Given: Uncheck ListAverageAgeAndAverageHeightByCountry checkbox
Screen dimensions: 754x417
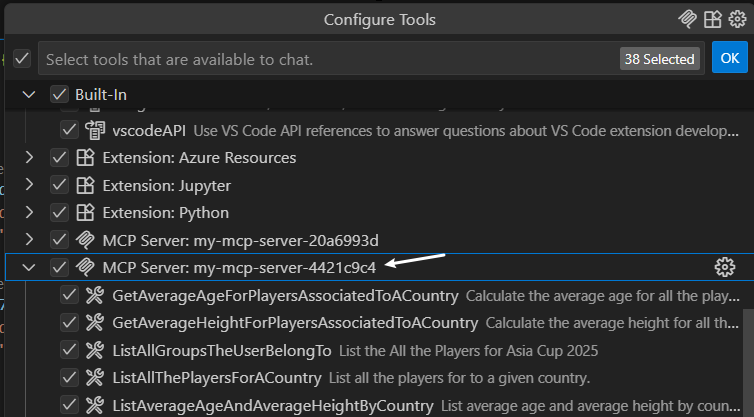Looking at the screenshot, I should tap(69, 405).
